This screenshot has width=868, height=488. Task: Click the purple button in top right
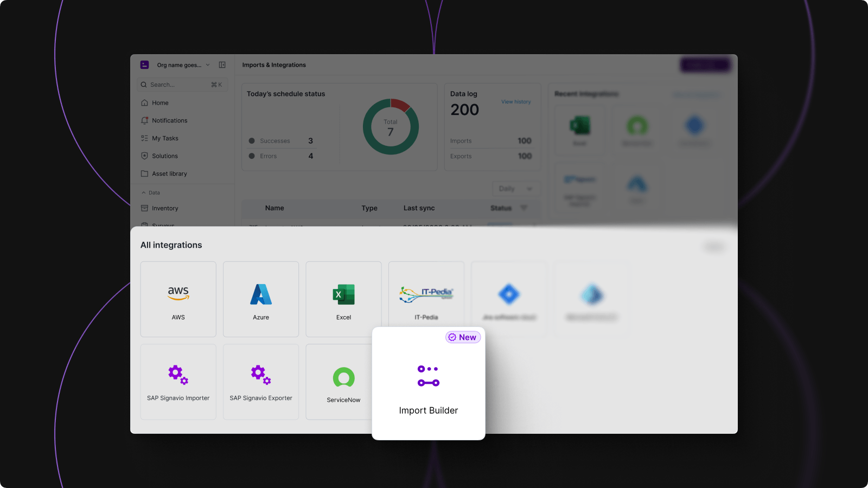click(705, 65)
